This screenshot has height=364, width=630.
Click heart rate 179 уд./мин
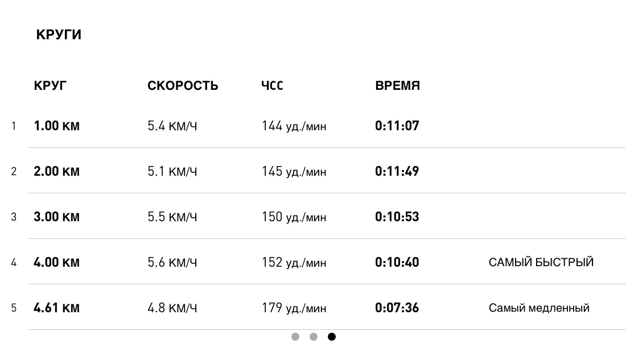(x=294, y=308)
